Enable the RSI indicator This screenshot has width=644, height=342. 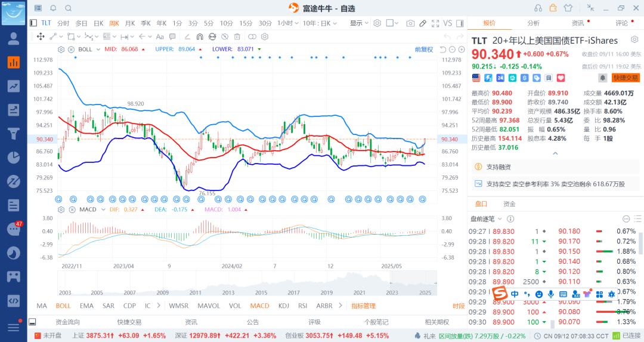[x=303, y=306]
